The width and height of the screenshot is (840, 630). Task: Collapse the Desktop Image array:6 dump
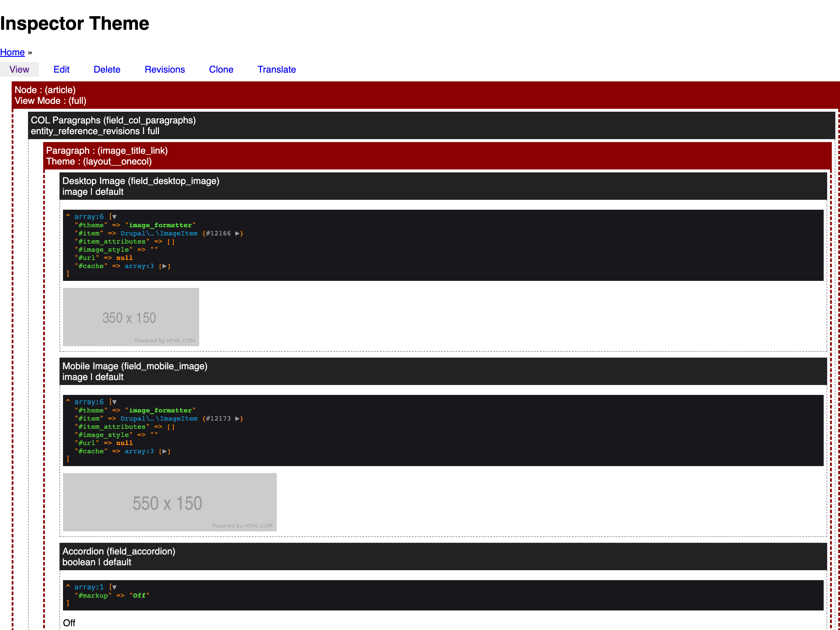114,217
